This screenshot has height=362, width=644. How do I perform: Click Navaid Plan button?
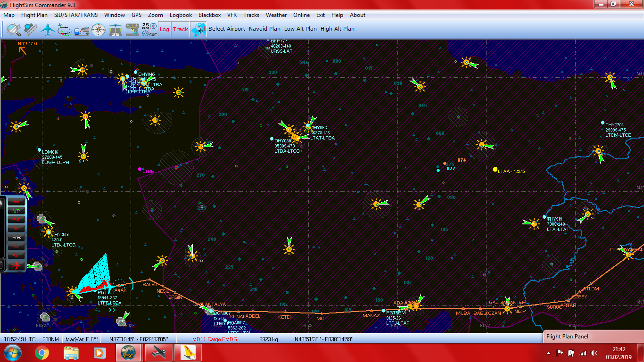click(x=264, y=29)
